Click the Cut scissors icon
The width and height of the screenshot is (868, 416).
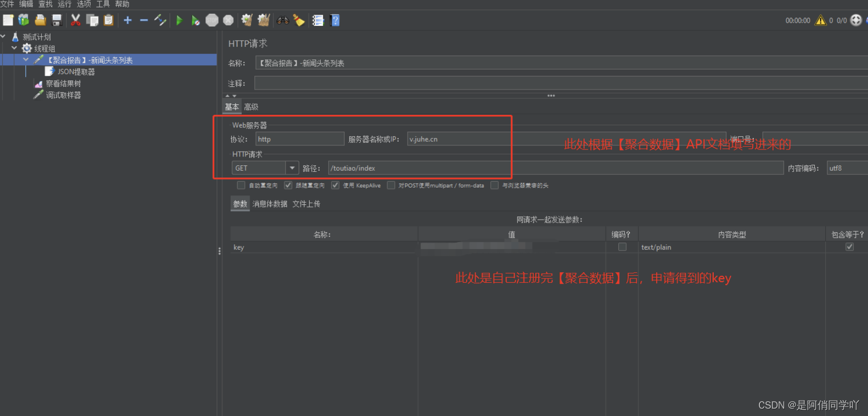click(x=75, y=21)
